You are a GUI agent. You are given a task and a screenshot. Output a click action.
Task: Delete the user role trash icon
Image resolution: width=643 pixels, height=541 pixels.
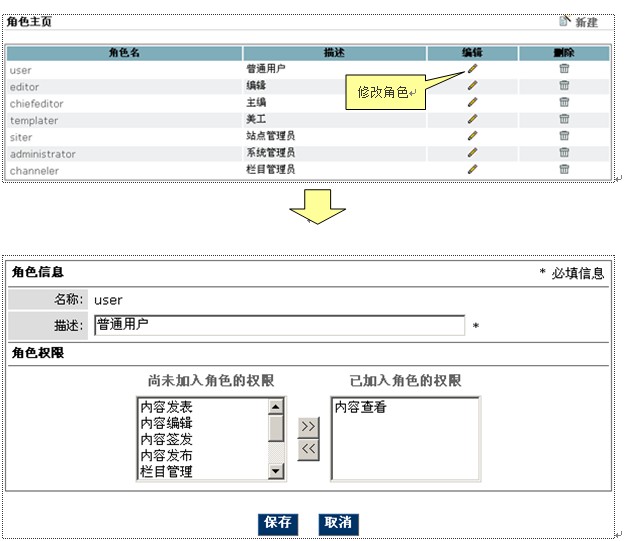(564, 68)
